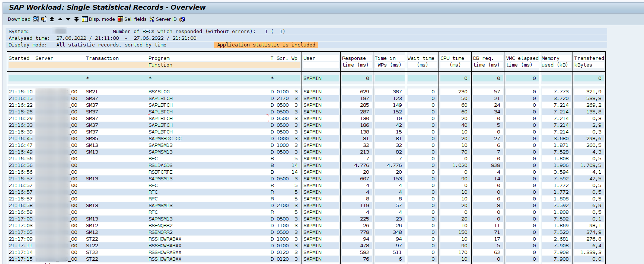Click the memory used value 7.773
The width and height of the screenshot is (644, 264).
pyautogui.click(x=561, y=92)
